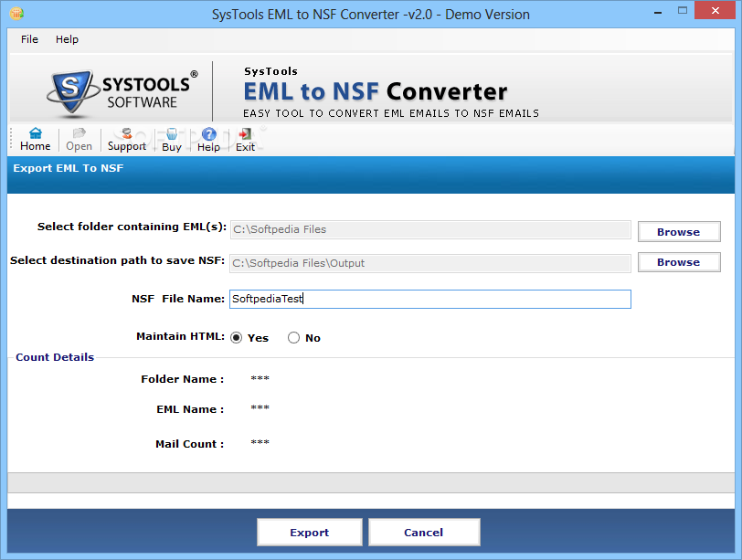Close the converter window

click(x=715, y=10)
